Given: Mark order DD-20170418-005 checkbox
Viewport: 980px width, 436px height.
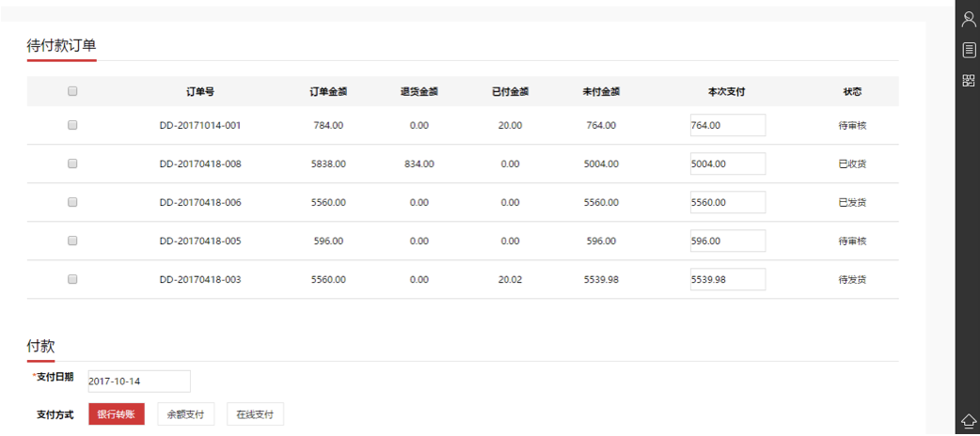Looking at the screenshot, I should [x=72, y=241].
